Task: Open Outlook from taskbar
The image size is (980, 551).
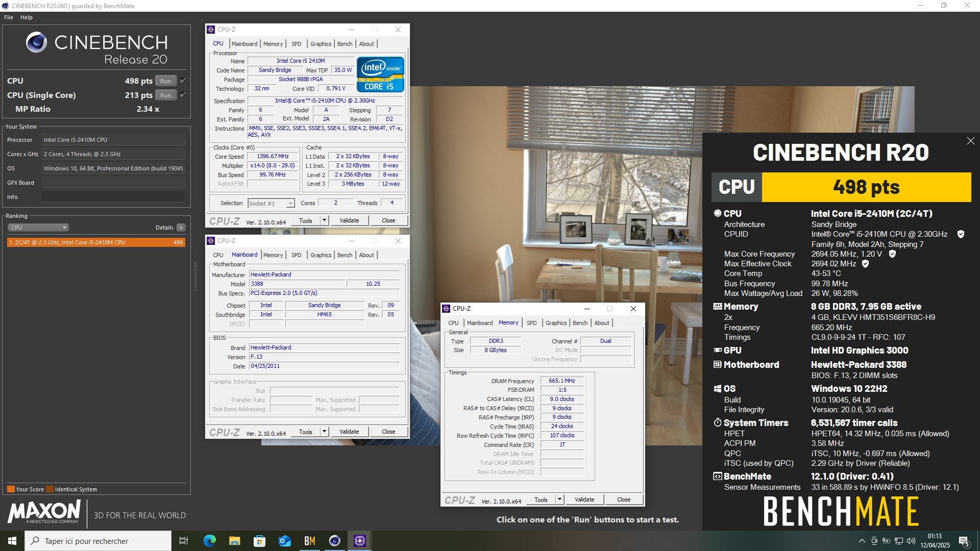Action: click(x=284, y=541)
